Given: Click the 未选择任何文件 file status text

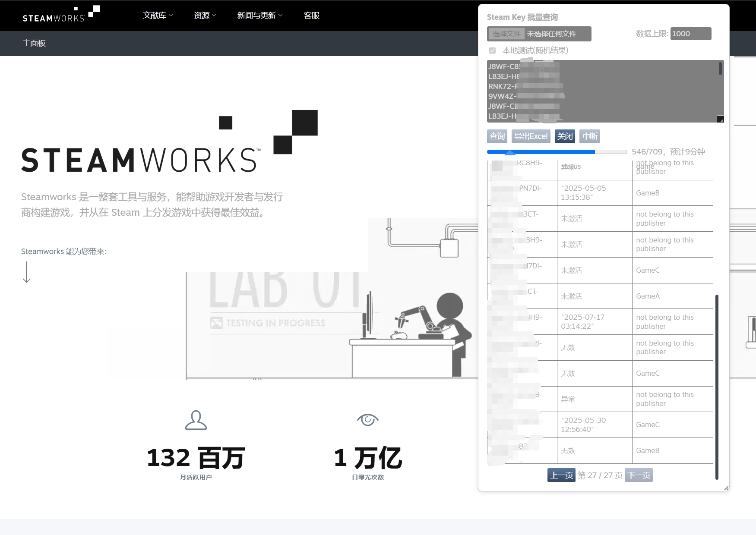Looking at the screenshot, I should coord(551,34).
